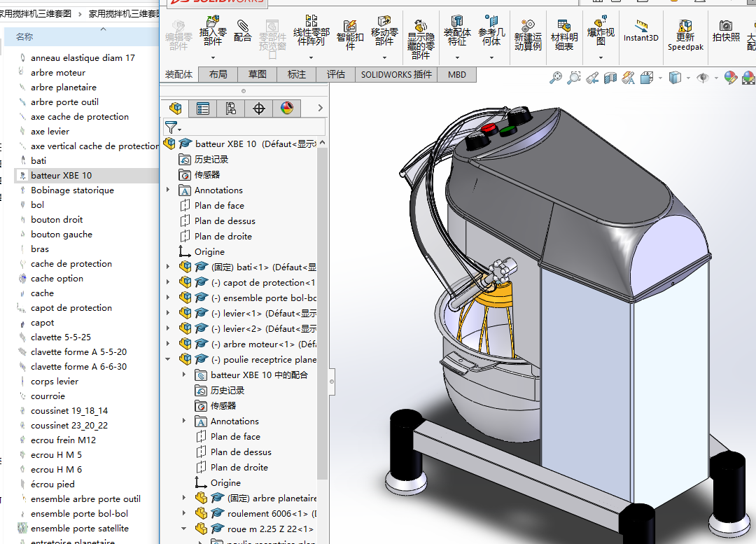Open the PropertyManager tab icon
Viewport: 756px width, 544px height.
(x=203, y=108)
